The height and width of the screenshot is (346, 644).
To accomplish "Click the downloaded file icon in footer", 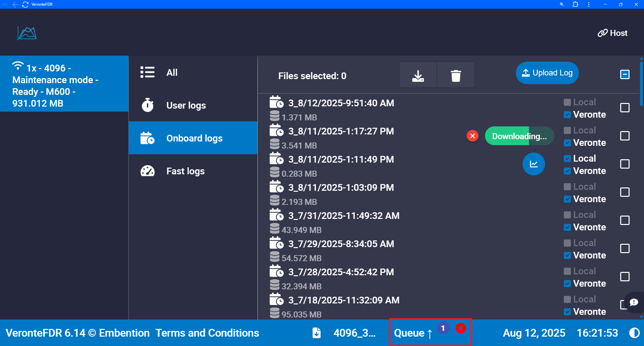I will tap(316, 333).
